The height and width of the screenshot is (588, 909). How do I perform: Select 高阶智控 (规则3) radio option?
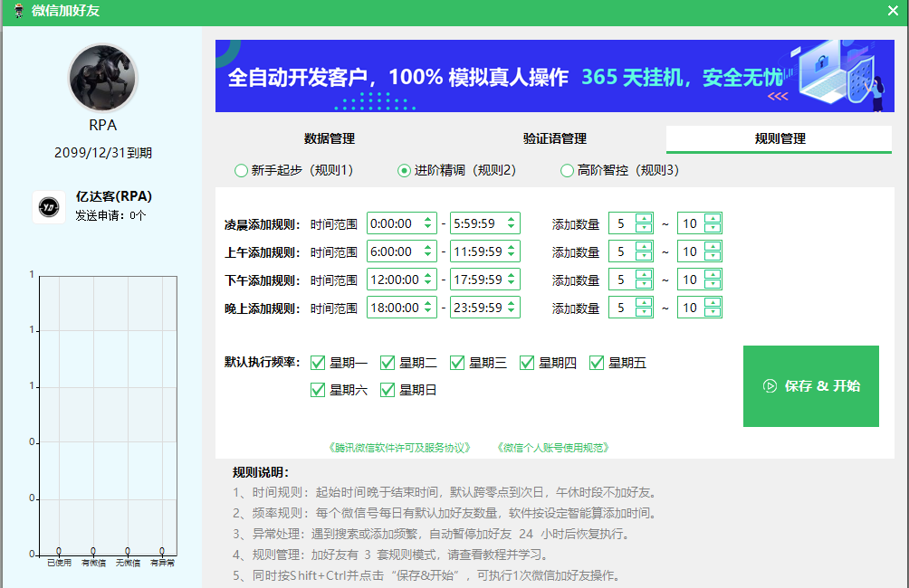click(x=619, y=170)
